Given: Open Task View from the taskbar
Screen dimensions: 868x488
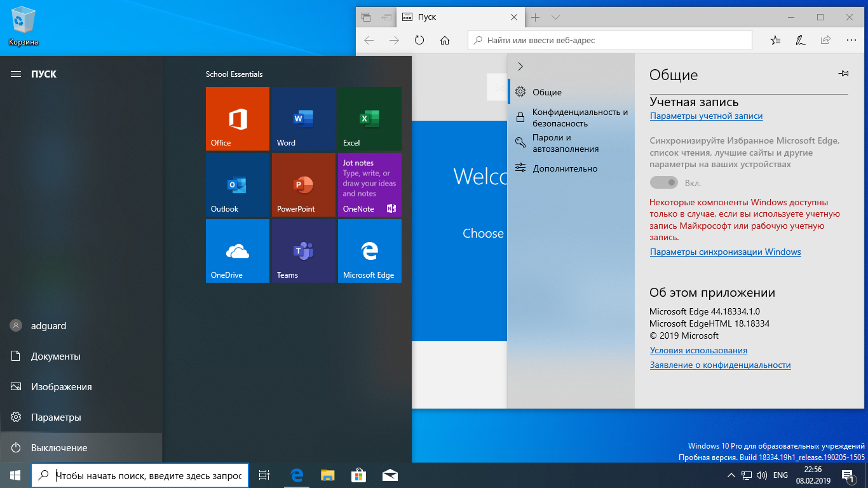Looking at the screenshot, I should pos(265,475).
